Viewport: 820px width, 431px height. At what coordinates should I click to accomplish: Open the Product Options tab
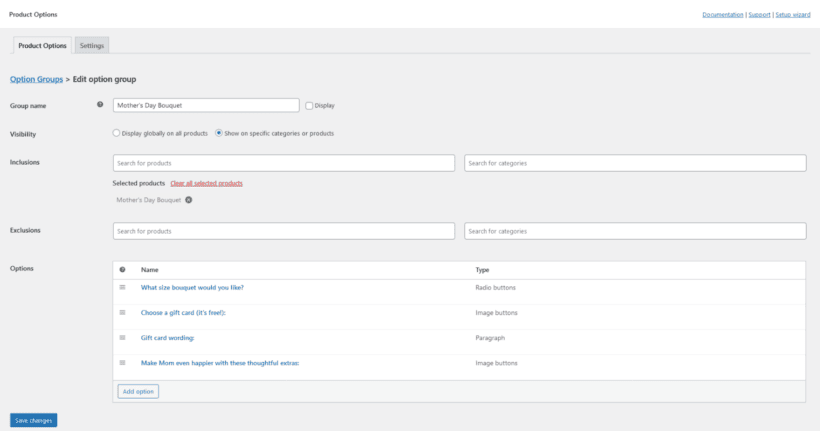[43, 45]
